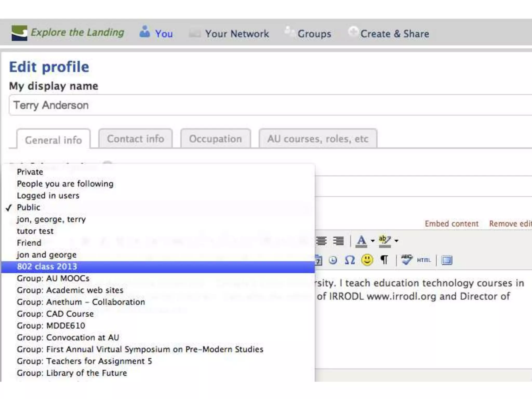Expand highlight color dropdown arrow

(396, 241)
